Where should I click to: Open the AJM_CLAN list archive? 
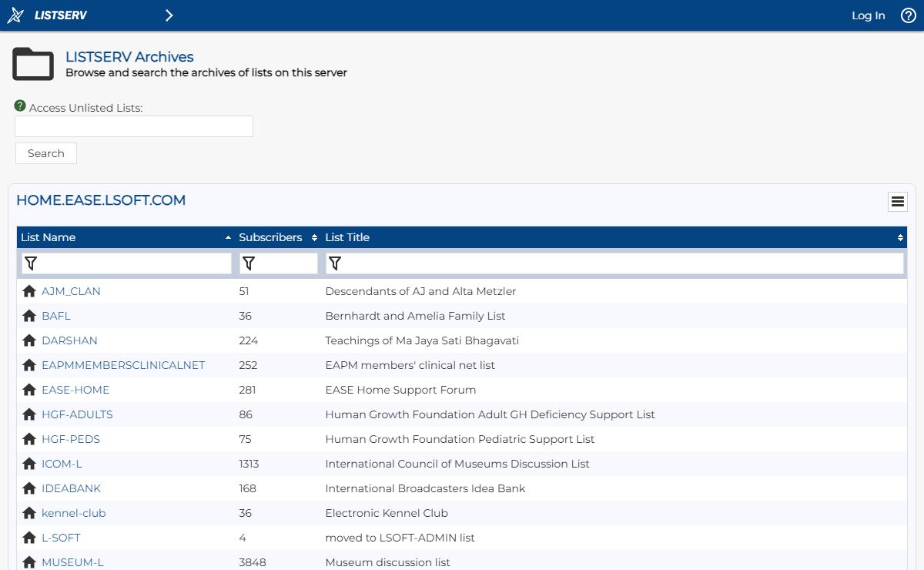click(x=71, y=291)
